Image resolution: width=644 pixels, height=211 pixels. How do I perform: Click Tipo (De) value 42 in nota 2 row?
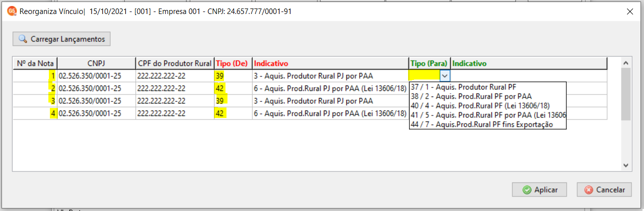click(233, 88)
